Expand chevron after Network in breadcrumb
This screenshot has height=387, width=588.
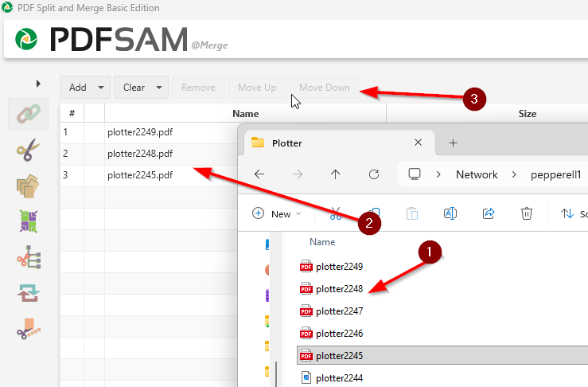514,174
